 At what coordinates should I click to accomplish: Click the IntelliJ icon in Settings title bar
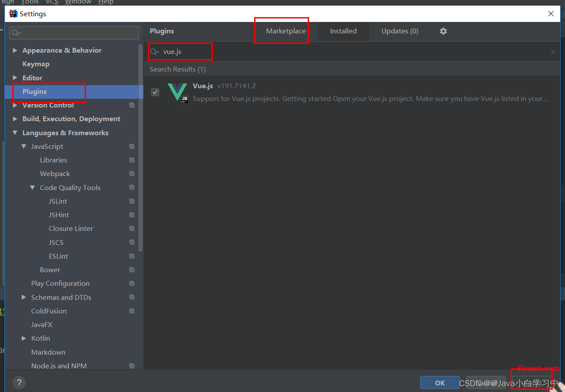click(x=13, y=14)
